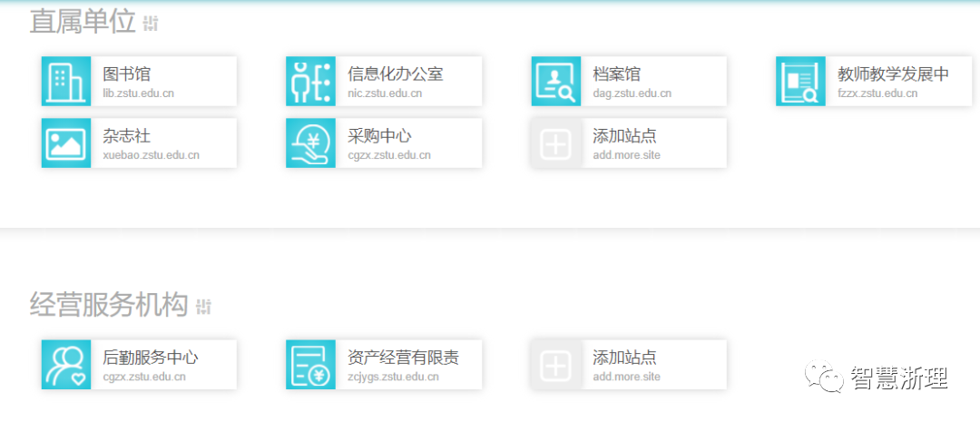Click the 信息化办公室 network icon

click(x=310, y=82)
